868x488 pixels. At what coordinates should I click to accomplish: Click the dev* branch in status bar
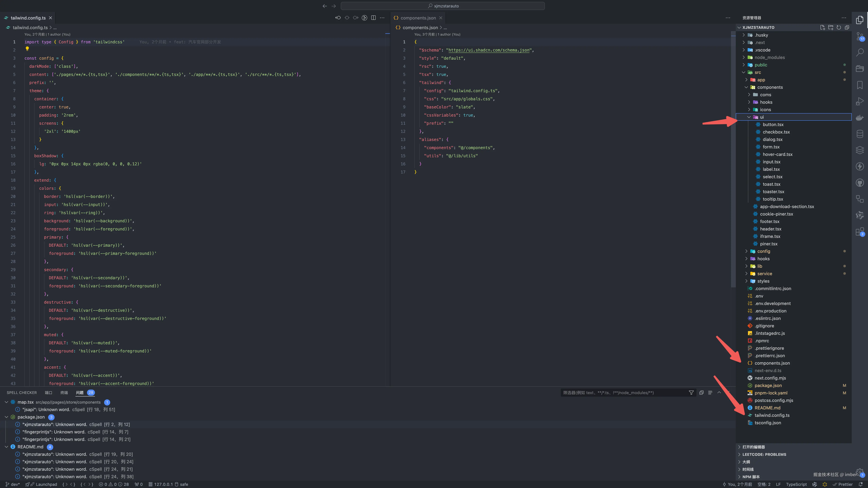tap(13, 484)
